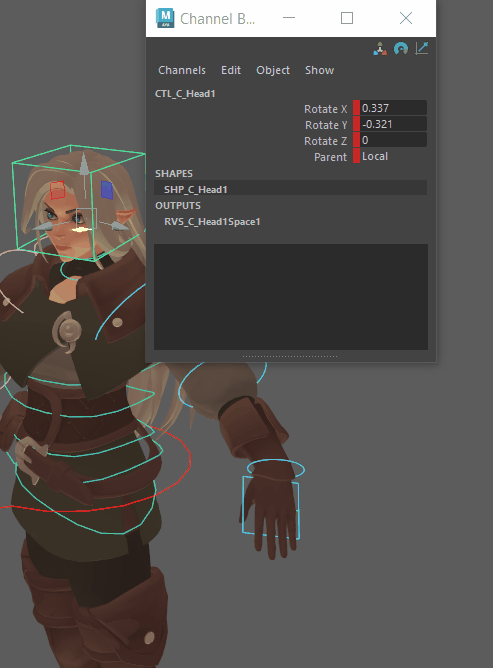Click the red keyed marker beside Rotate Z
Image resolution: width=493 pixels, height=668 pixels.
click(x=356, y=140)
